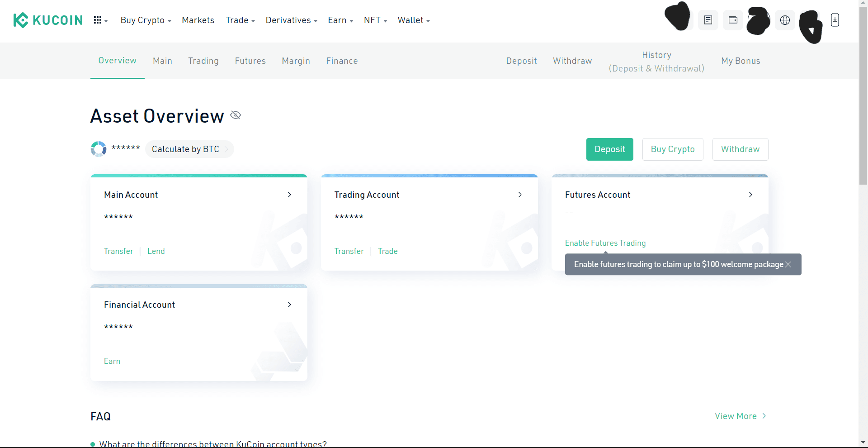Click Calculate by BTC selector
The width and height of the screenshot is (868, 448).
click(189, 149)
